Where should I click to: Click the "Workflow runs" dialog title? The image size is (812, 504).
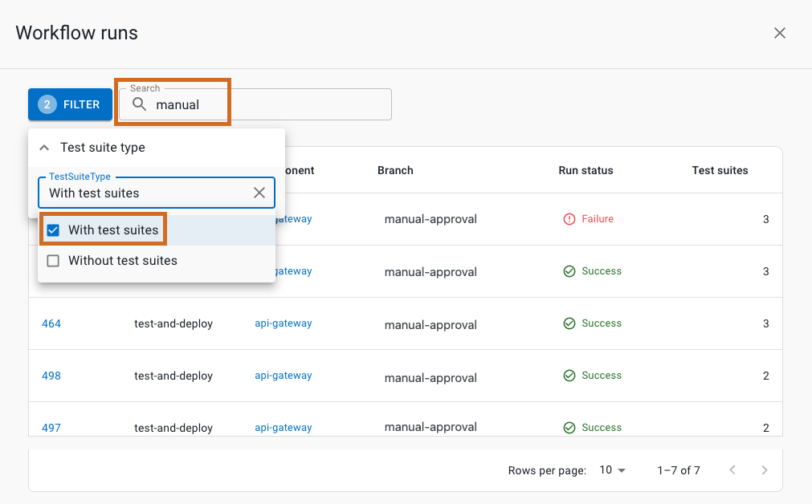point(76,33)
